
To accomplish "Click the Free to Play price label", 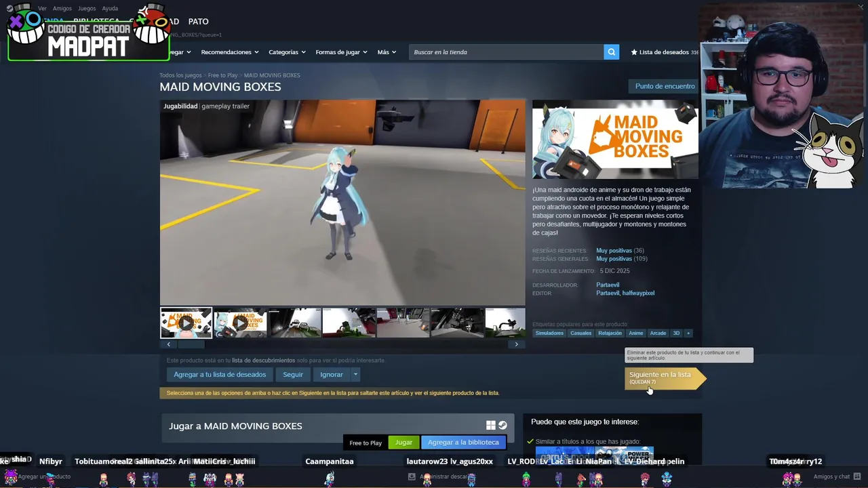I will (366, 443).
